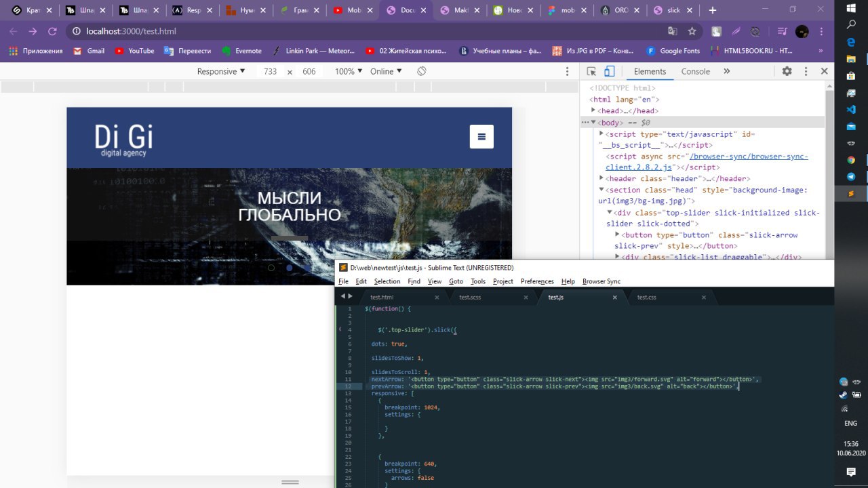Open Chrome three-dot main menu
This screenshot has width=868, height=488.
(x=822, y=31)
